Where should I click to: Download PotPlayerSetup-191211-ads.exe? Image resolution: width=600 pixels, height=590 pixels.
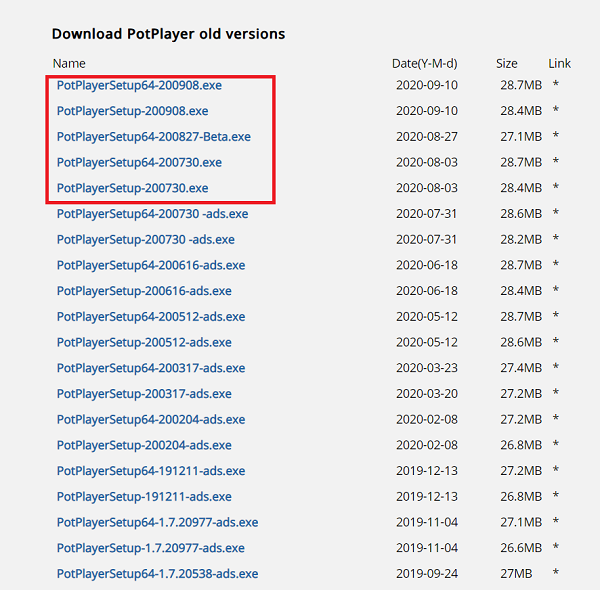click(144, 496)
